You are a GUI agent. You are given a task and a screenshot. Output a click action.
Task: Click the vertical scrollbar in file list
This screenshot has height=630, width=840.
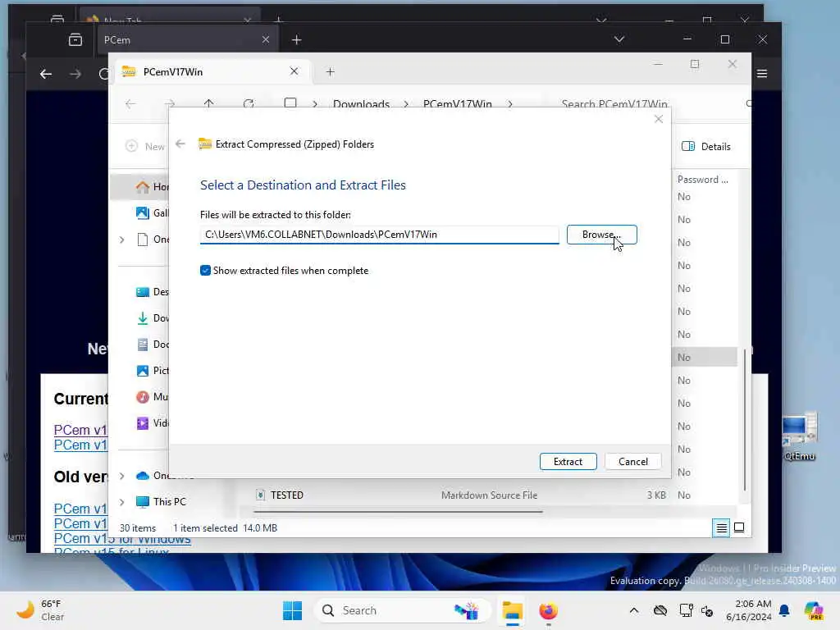[x=745, y=419]
